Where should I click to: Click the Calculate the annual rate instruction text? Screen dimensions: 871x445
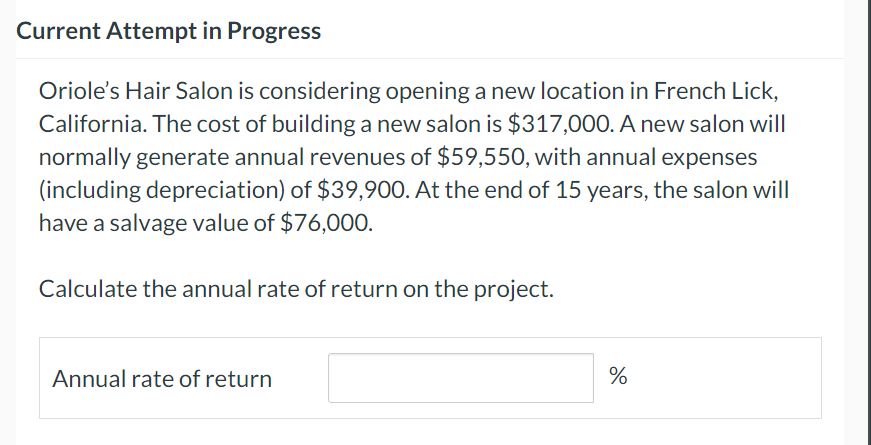coord(295,290)
